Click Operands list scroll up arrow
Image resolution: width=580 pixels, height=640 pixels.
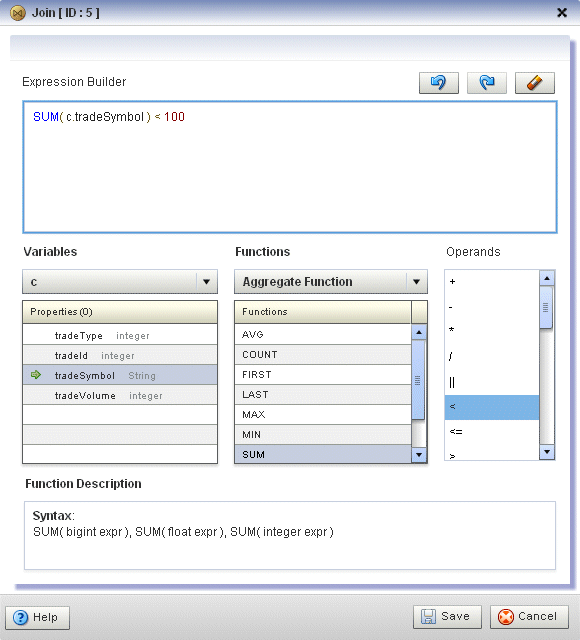(x=547, y=278)
